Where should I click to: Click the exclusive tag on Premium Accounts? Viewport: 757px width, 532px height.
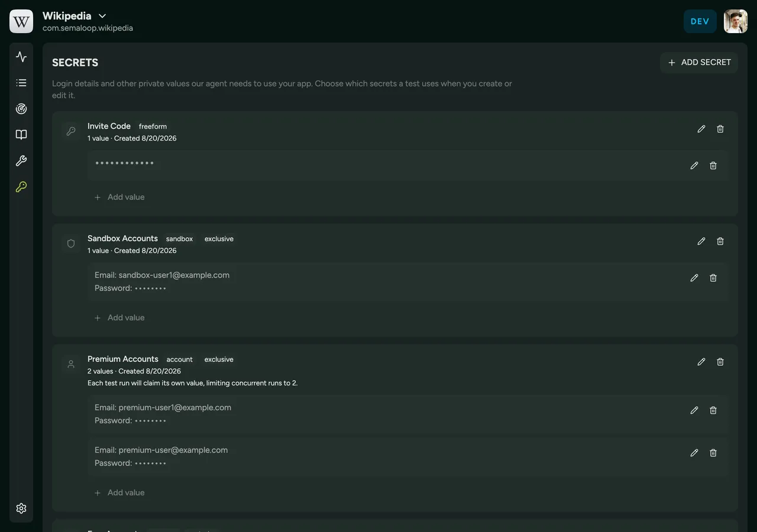(219, 359)
